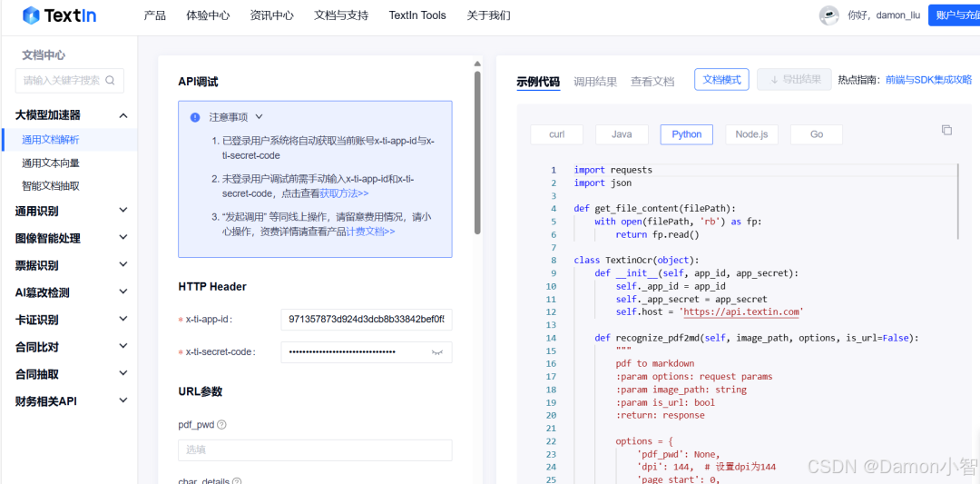Switch to the 示例代码 tab
The image size is (980, 484).
click(x=538, y=82)
